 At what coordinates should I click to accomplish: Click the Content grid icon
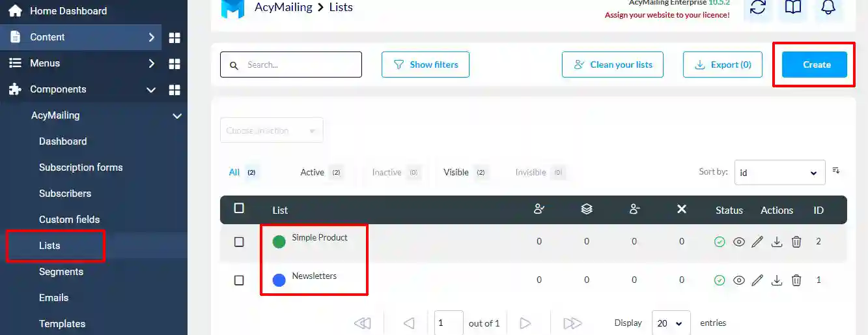pyautogui.click(x=175, y=38)
